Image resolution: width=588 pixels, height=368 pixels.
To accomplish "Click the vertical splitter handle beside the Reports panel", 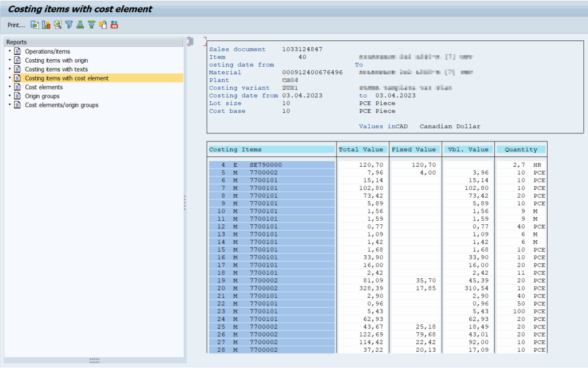I will coord(185,203).
